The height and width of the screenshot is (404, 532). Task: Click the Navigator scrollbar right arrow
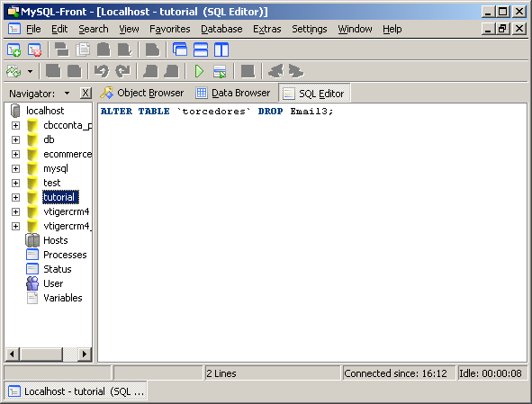pyautogui.click(x=85, y=355)
